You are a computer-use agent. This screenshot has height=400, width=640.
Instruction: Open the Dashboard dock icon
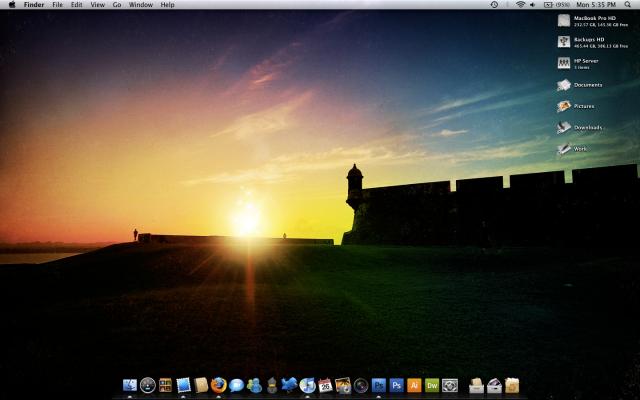coord(148,385)
